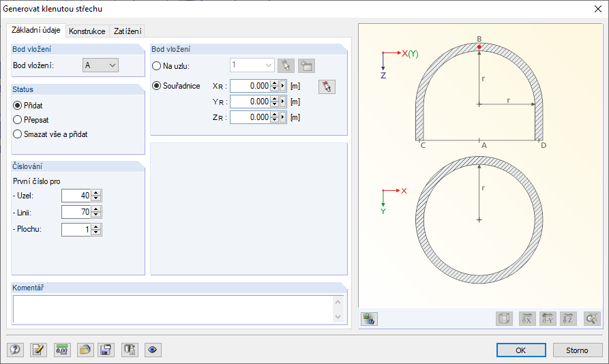Adjust the Plochu number spinner
The width and height of the screenshot is (609, 364).
pos(96,229)
